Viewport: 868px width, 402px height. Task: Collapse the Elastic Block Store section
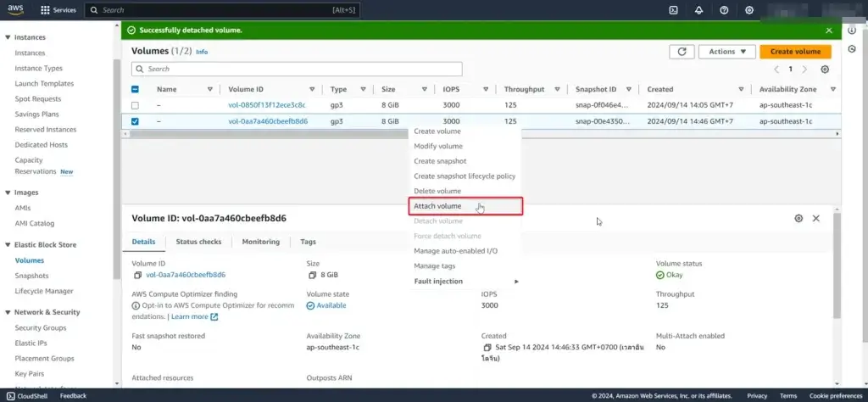point(8,245)
